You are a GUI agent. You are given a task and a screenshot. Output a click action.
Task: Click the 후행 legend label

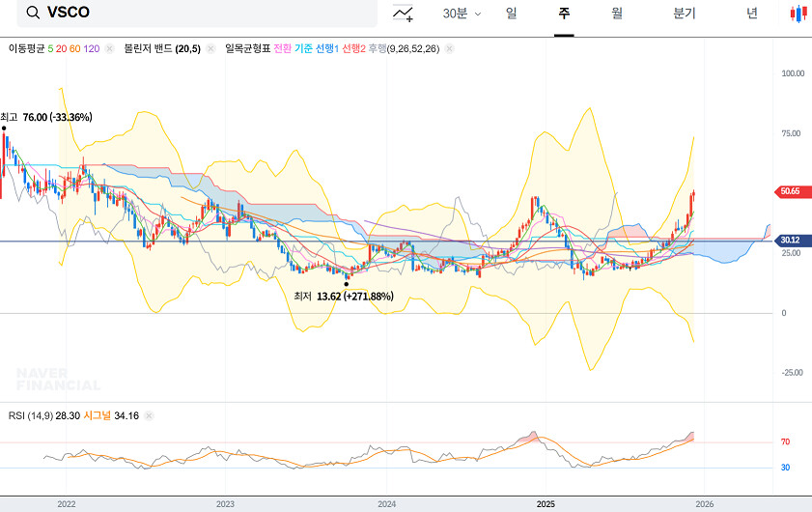(377, 48)
